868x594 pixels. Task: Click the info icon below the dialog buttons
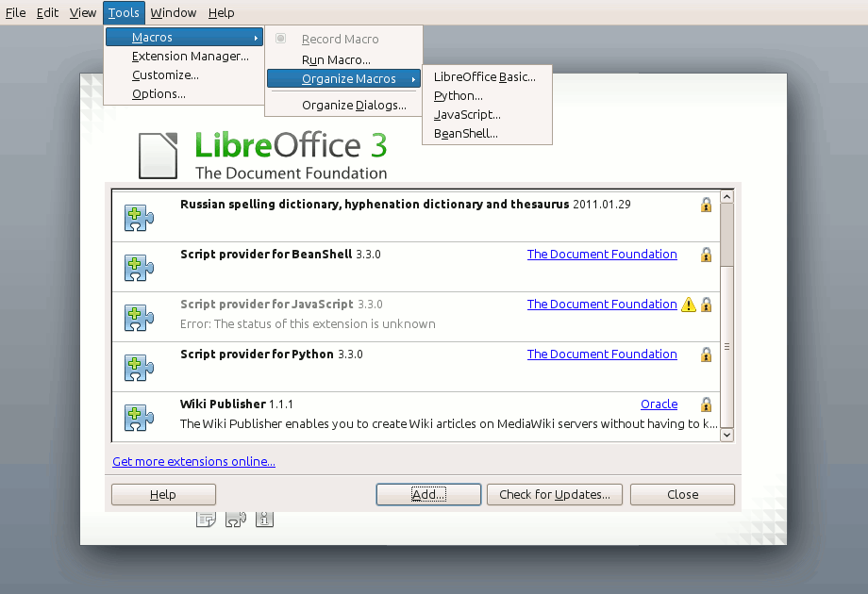[265, 518]
